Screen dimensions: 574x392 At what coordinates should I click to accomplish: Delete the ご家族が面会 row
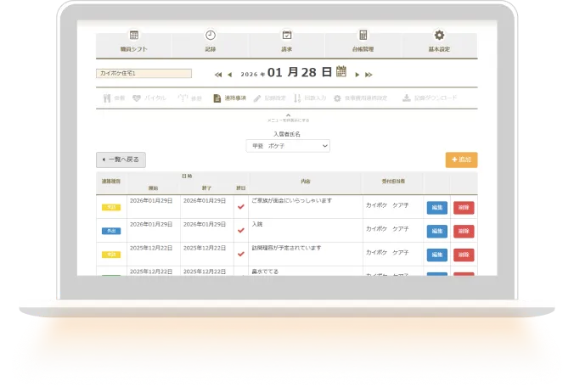point(464,208)
